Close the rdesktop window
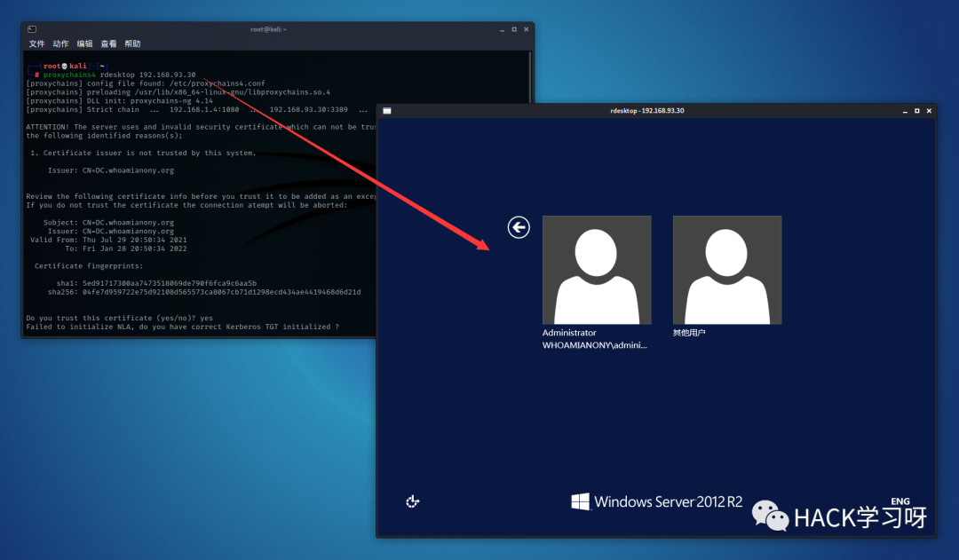Screen dimensions: 959x560 click(x=929, y=111)
